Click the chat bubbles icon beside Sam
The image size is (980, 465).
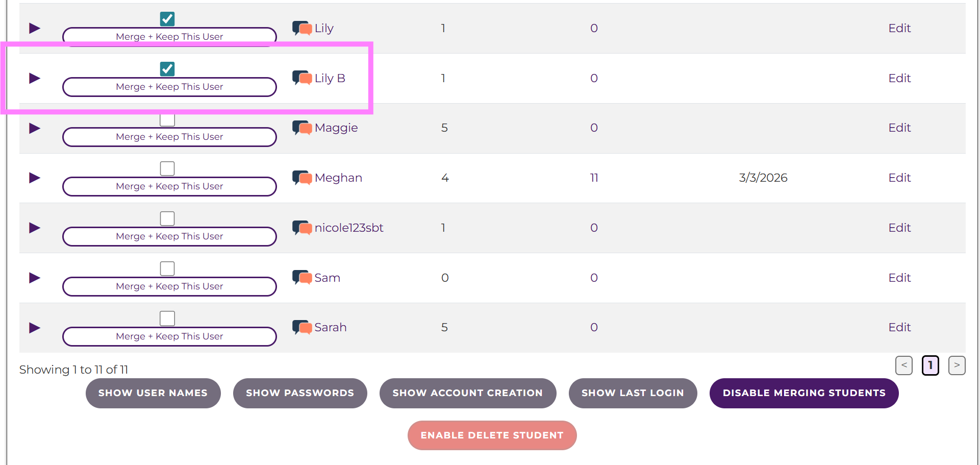(x=302, y=278)
